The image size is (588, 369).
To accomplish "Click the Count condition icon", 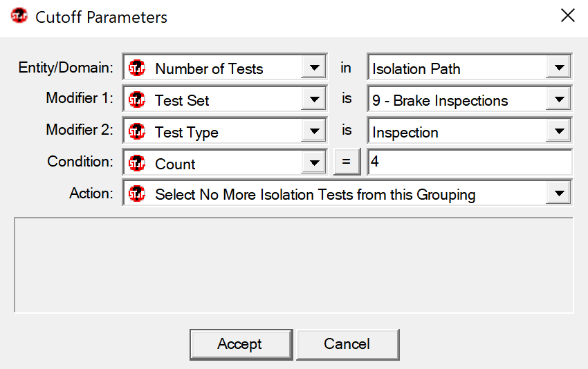I will [x=137, y=163].
